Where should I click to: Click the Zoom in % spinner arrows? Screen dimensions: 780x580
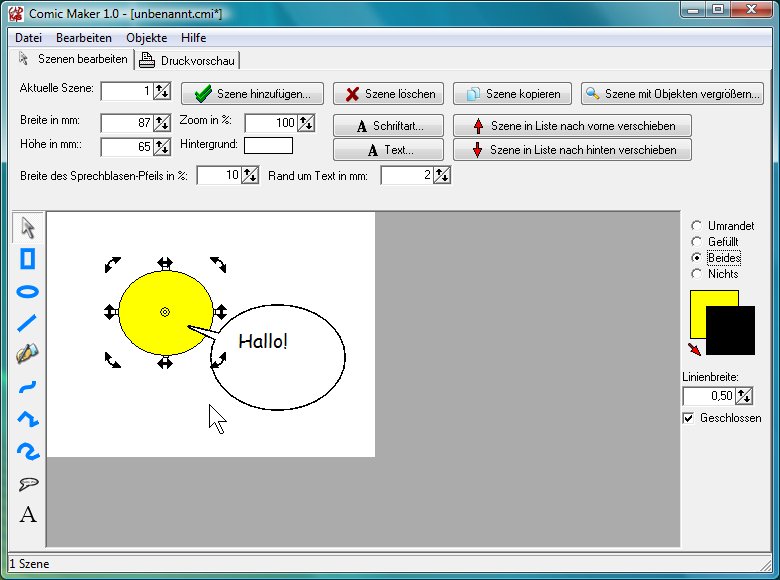pos(306,123)
